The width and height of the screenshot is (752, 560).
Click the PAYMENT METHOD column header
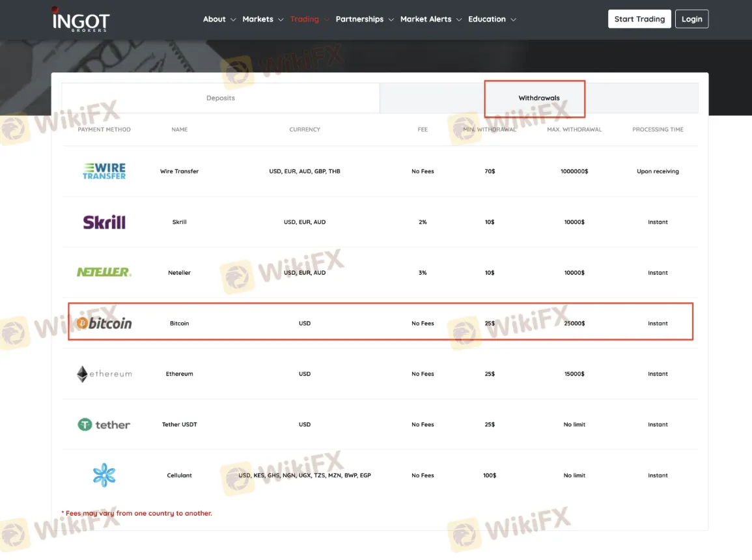click(104, 130)
